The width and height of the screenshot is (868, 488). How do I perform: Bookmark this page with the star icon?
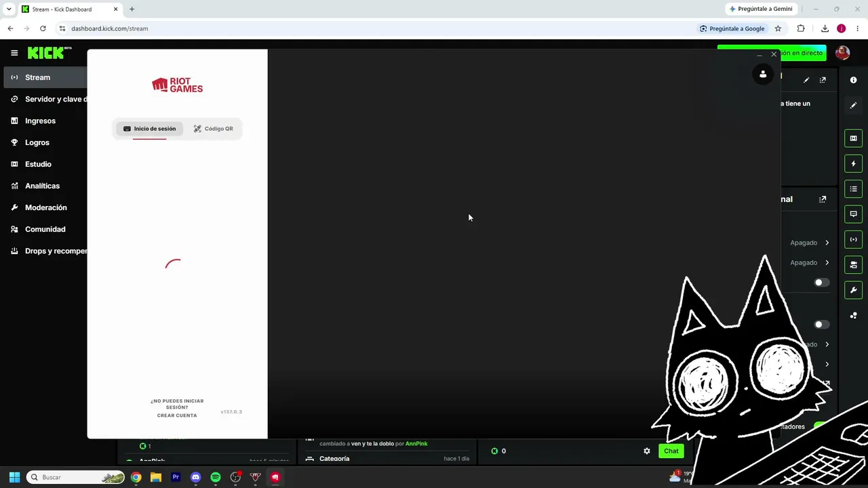pyautogui.click(x=778, y=28)
